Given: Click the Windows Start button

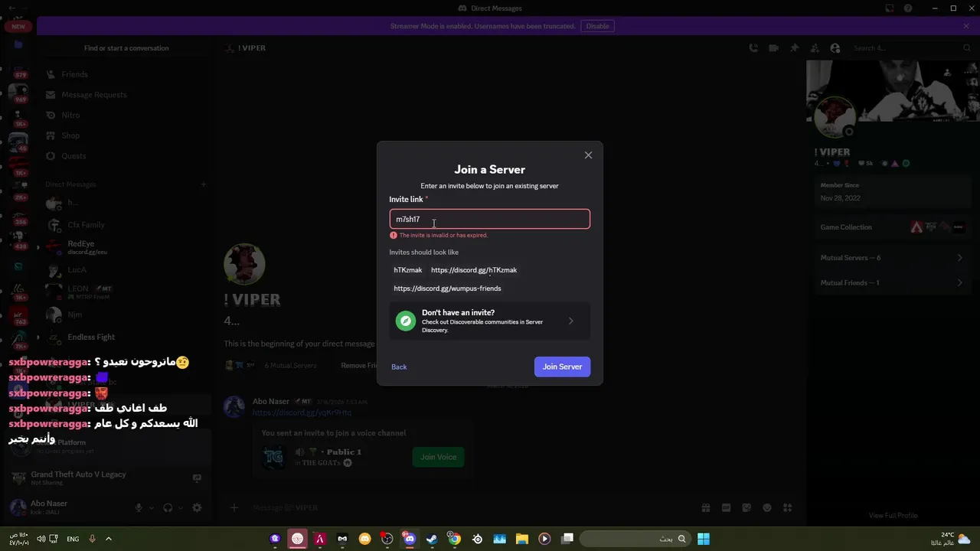Looking at the screenshot, I should coord(704,539).
